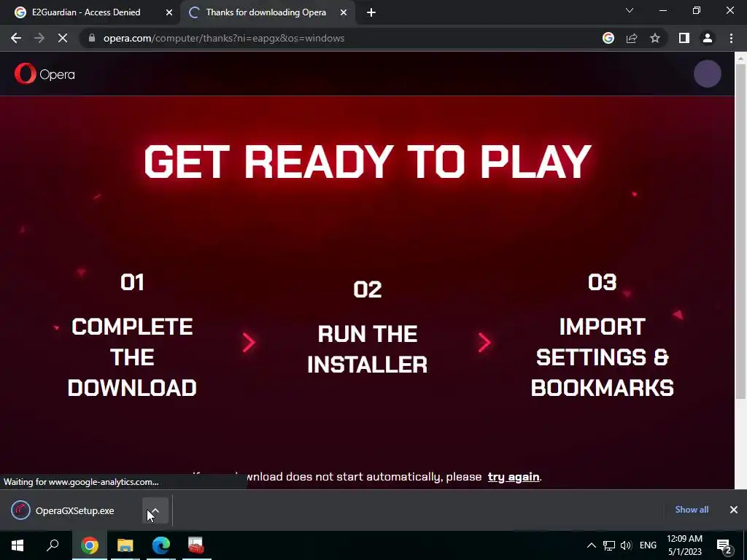The height and width of the screenshot is (560, 747).
Task: Open Chrome profile menu
Action: click(708, 38)
